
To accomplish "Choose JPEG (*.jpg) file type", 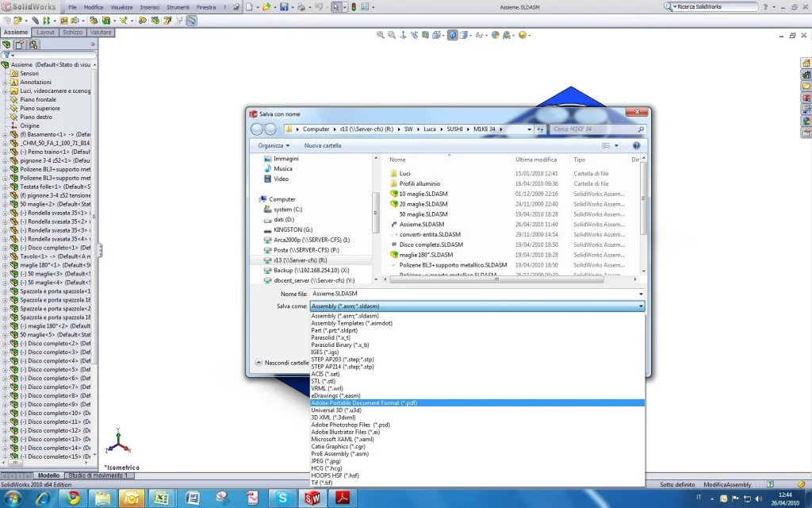I will (477, 461).
